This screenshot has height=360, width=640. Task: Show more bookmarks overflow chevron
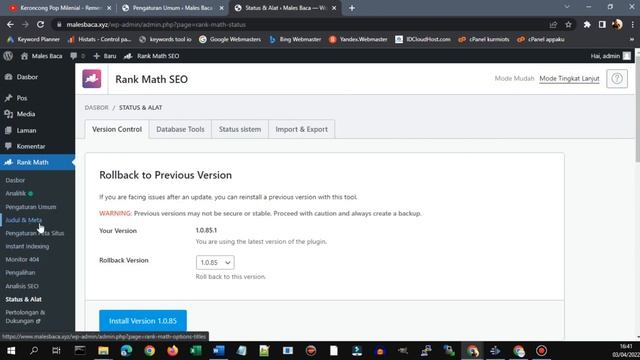(x=632, y=40)
